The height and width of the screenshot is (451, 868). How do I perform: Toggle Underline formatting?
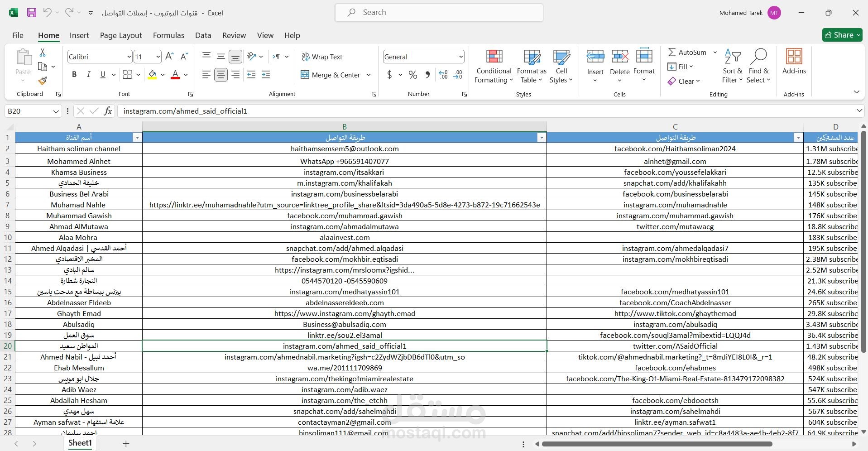(103, 75)
